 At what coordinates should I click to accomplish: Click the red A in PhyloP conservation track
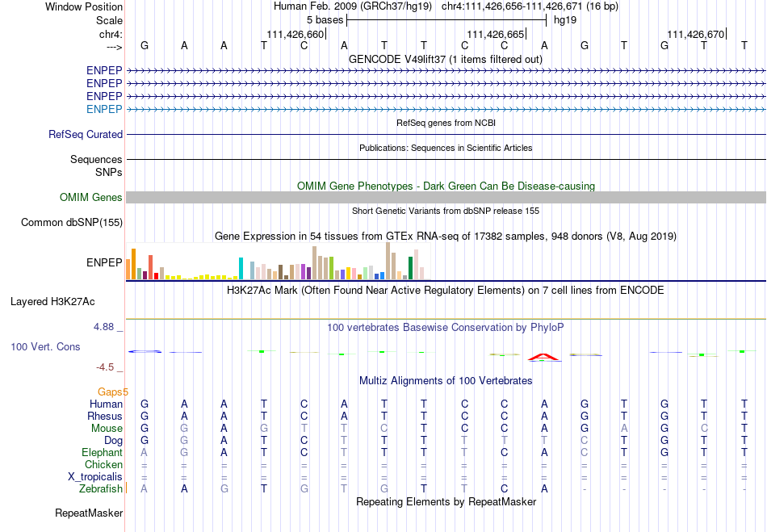pyautogui.click(x=544, y=357)
